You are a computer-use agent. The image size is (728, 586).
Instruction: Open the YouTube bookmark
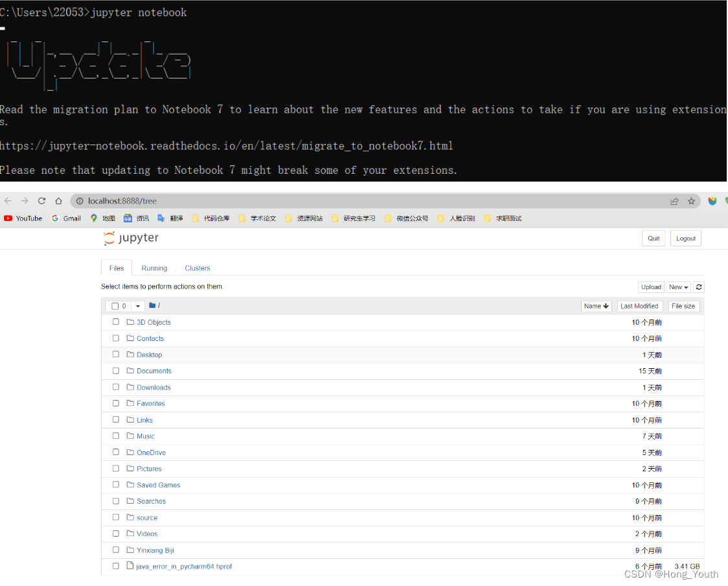pyautogui.click(x=23, y=218)
